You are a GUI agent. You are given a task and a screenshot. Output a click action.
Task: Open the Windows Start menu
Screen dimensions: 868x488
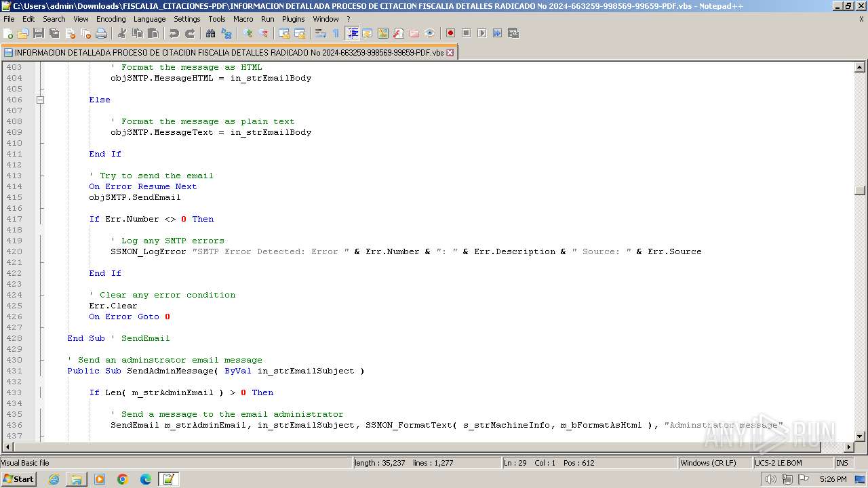(x=19, y=479)
